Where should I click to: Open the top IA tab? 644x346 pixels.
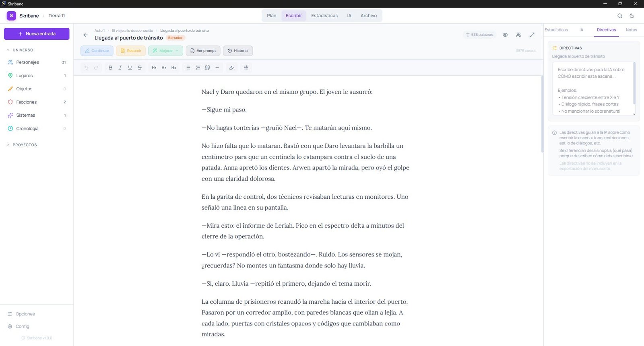(x=349, y=16)
